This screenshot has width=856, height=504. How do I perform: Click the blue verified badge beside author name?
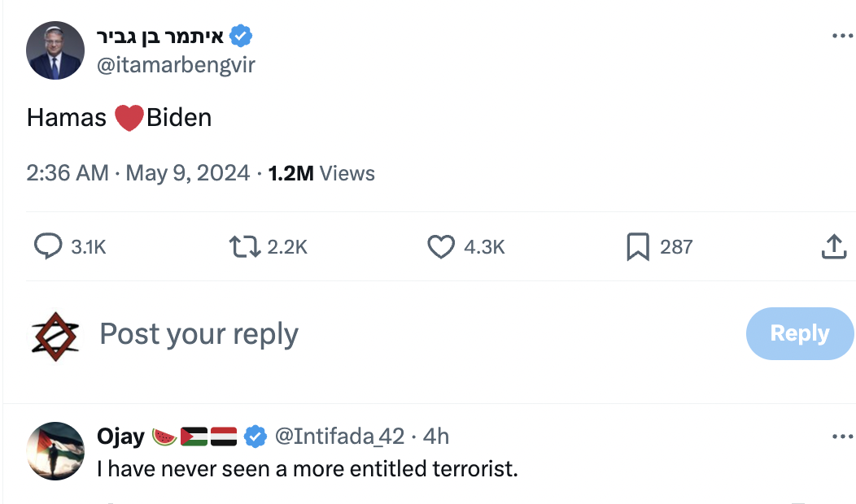[x=241, y=37]
